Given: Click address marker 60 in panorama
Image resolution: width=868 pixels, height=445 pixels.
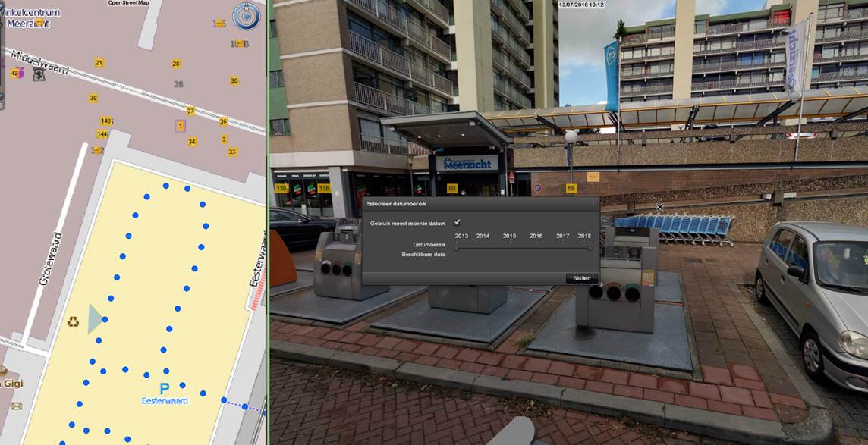Looking at the screenshot, I should point(451,189).
